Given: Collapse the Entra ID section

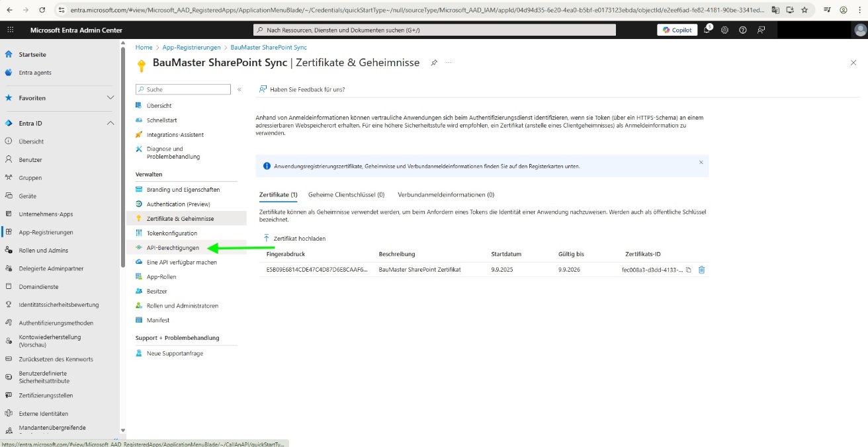Looking at the screenshot, I should (x=110, y=123).
